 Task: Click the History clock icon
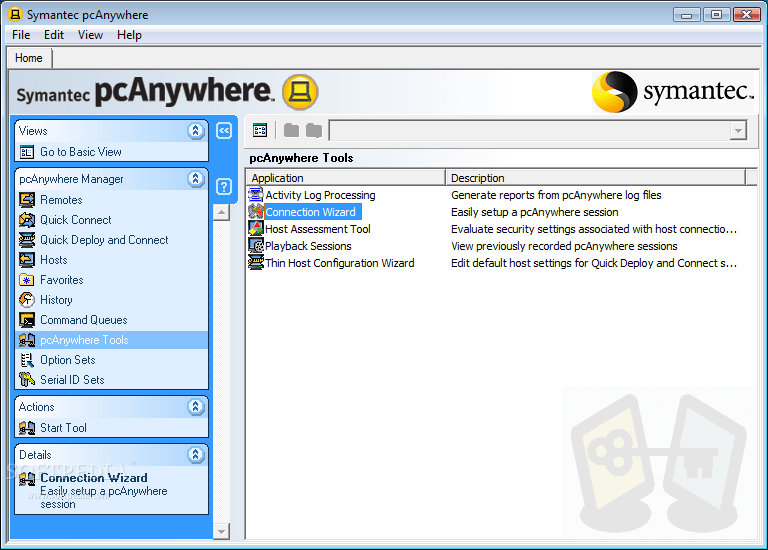tap(26, 300)
